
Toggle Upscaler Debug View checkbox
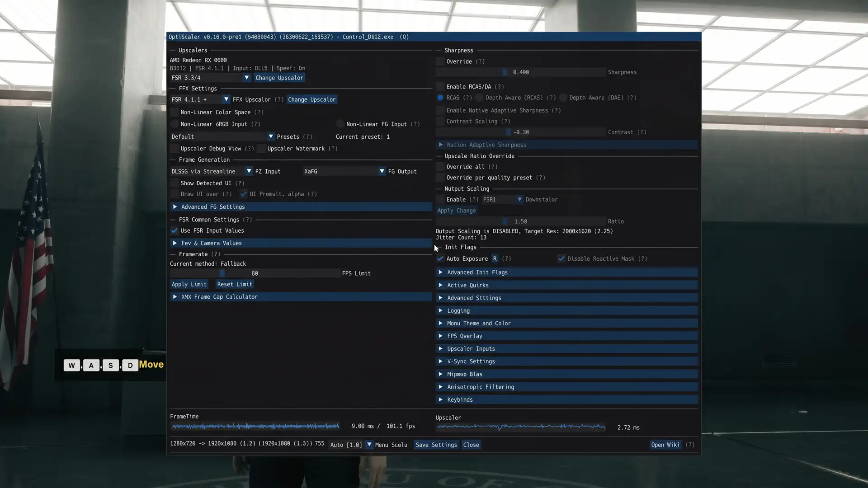(x=175, y=149)
